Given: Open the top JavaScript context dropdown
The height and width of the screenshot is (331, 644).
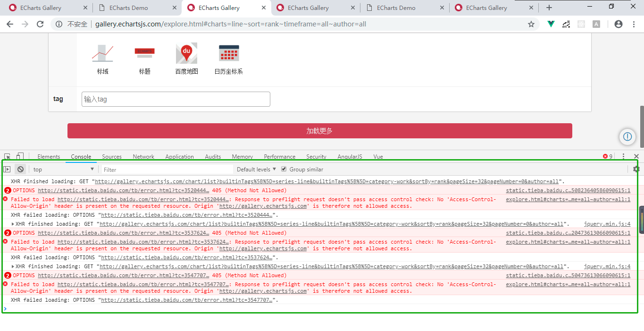Looking at the screenshot, I should click(63, 169).
